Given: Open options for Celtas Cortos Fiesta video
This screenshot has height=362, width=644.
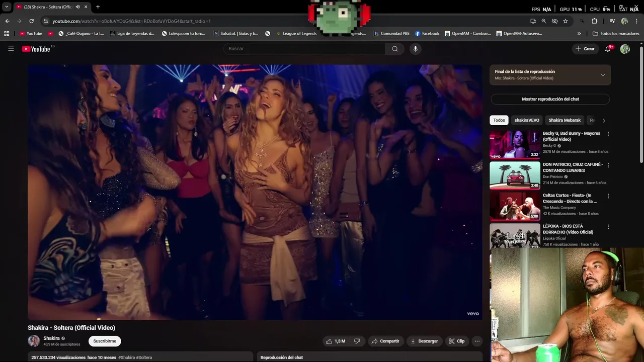Looking at the screenshot, I should (x=608, y=196).
